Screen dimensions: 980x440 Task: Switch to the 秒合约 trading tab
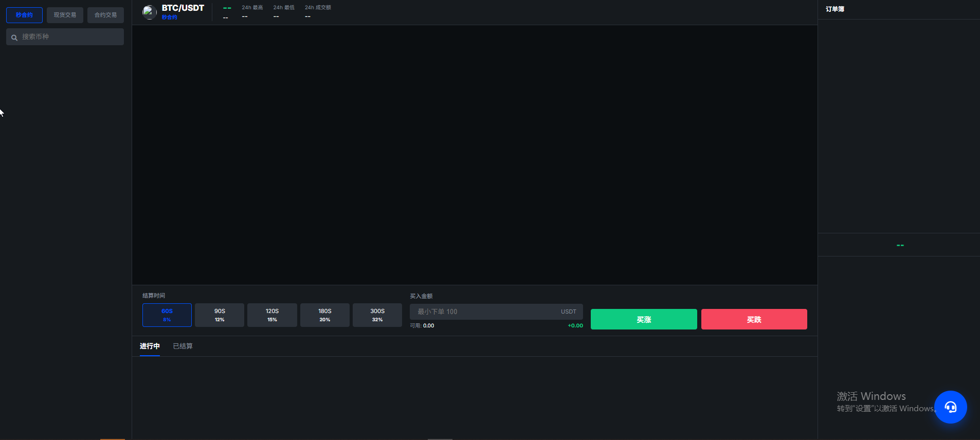(x=24, y=15)
